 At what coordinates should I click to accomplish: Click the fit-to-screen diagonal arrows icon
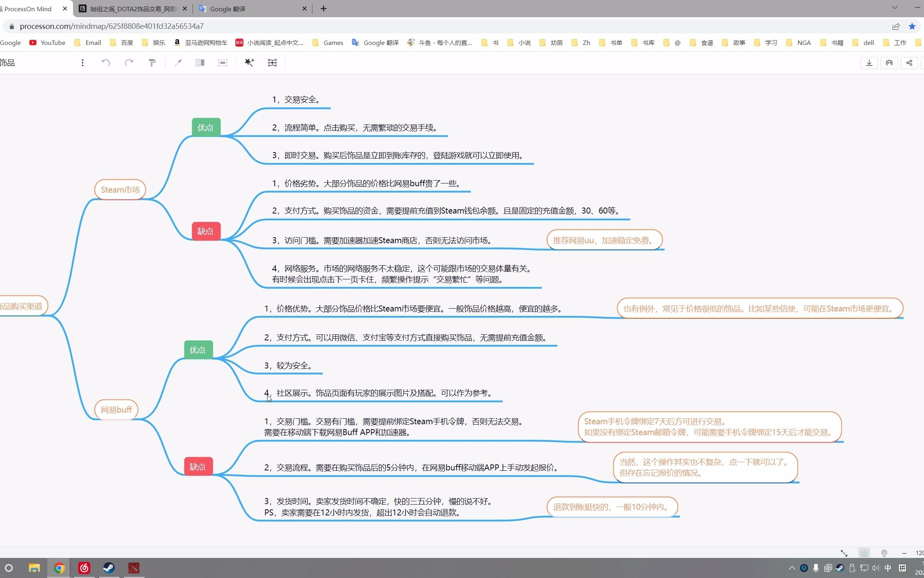pyautogui.click(x=844, y=553)
